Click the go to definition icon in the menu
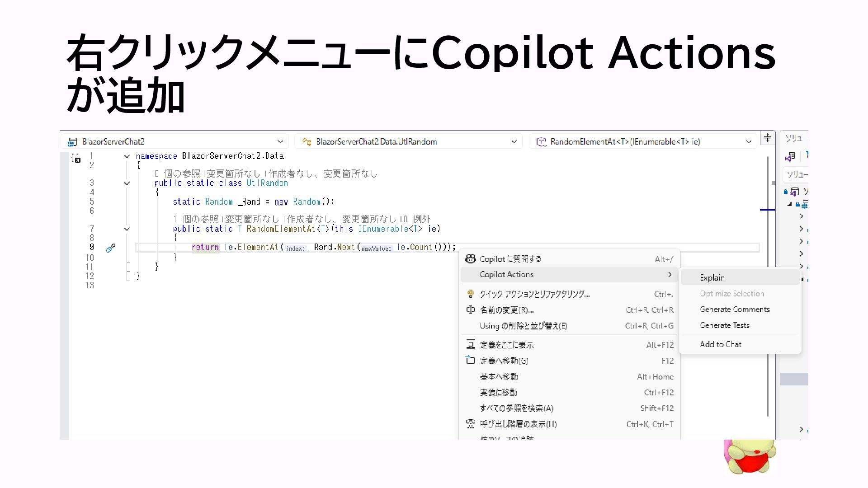The image size is (868, 488). click(x=470, y=360)
